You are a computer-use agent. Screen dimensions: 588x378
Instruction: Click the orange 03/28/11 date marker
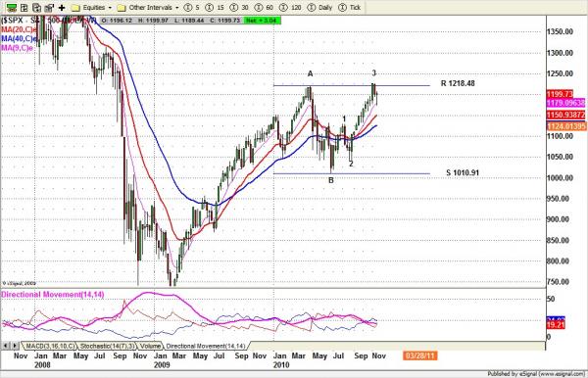[420, 355]
